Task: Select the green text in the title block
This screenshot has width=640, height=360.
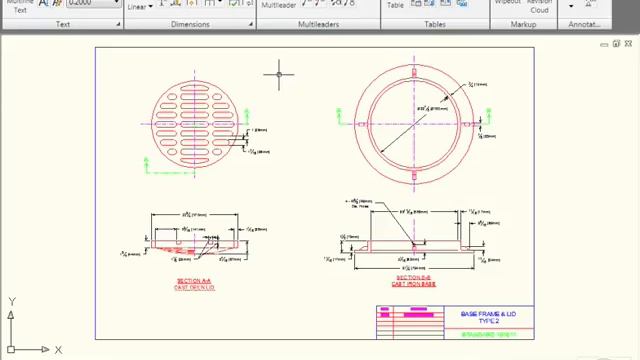Action: tap(489, 334)
